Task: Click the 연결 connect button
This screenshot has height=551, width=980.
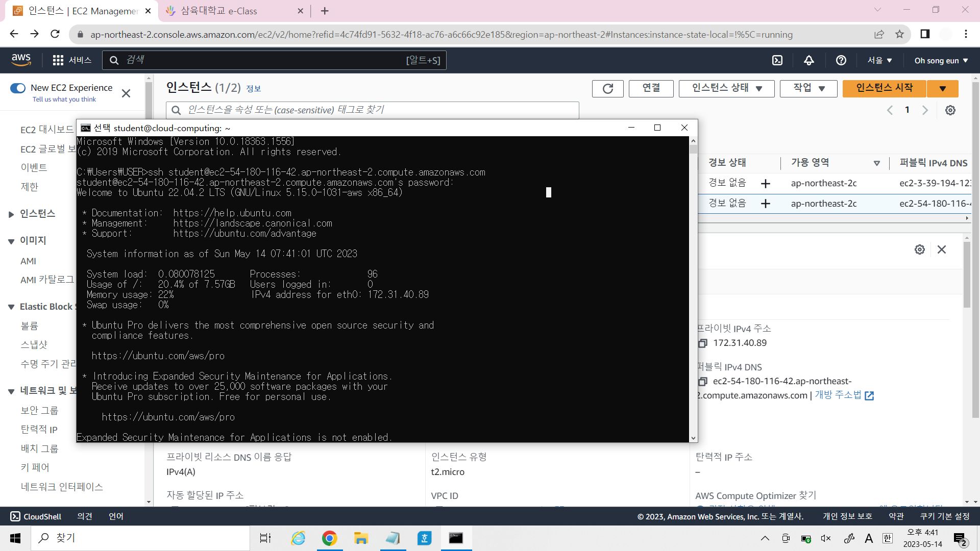Action: pyautogui.click(x=651, y=88)
